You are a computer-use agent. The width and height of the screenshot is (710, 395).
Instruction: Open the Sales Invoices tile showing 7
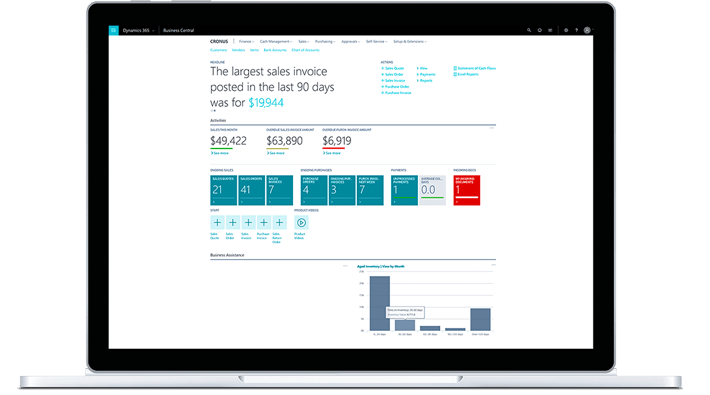pos(279,190)
